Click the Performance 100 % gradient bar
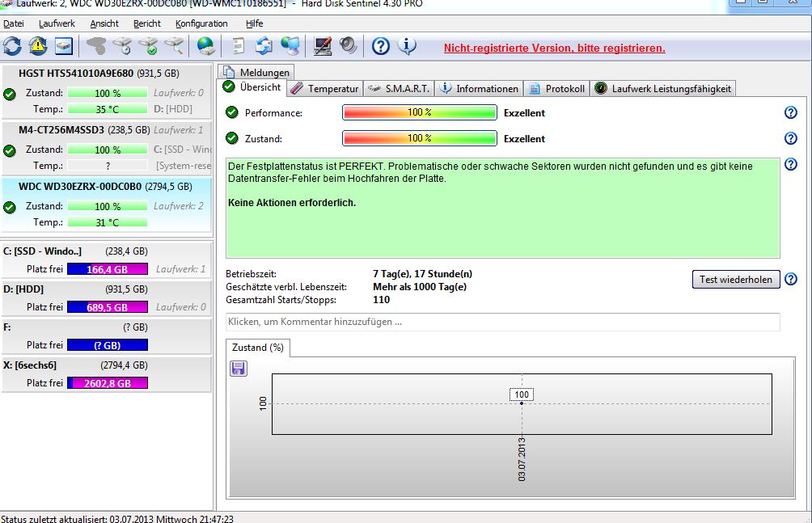Image resolution: width=812 pixels, height=523 pixels. pyautogui.click(x=420, y=112)
